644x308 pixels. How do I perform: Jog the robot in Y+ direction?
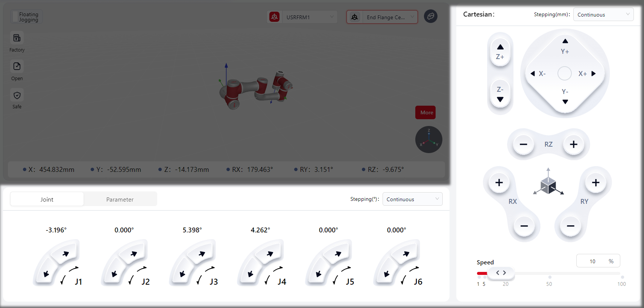[565, 46]
